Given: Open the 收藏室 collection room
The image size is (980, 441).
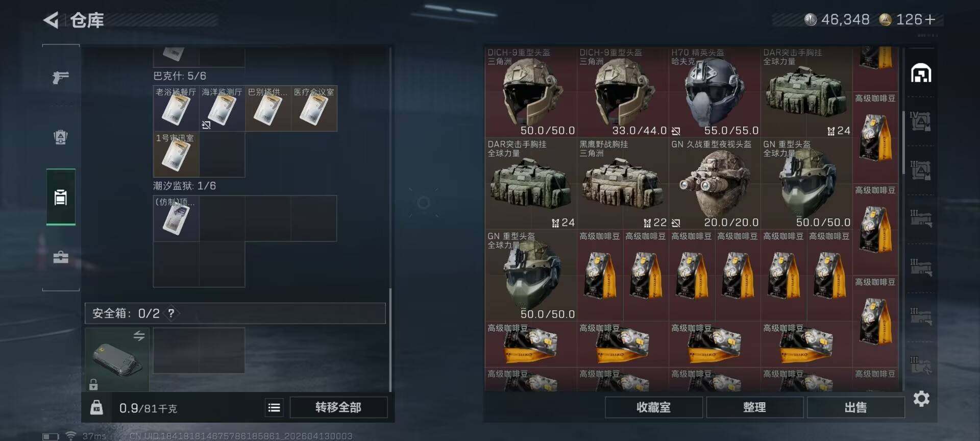Looking at the screenshot, I should pos(653,407).
